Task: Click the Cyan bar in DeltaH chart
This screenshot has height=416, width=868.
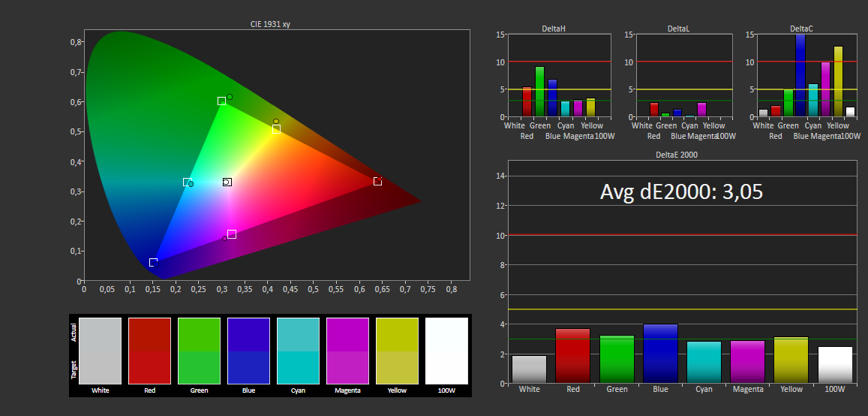Action: (x=565, y=109)
